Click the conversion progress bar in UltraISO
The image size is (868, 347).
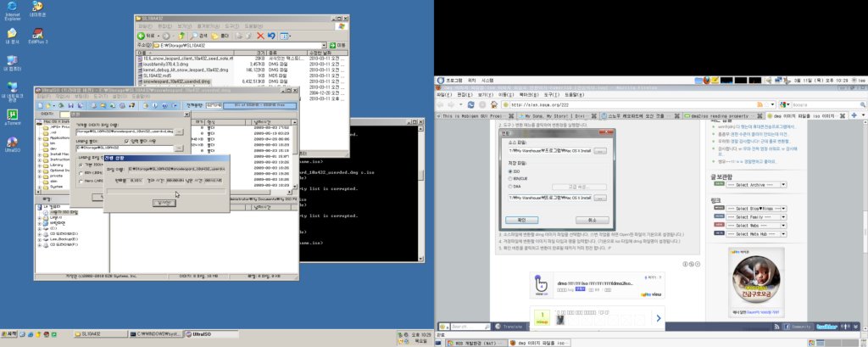tap(166, 192)
